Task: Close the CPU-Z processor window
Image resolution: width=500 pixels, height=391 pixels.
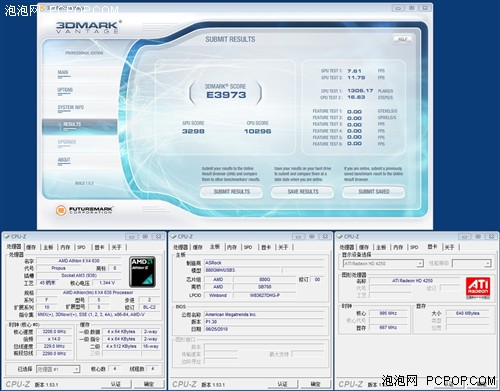Action: pos(159,237)
